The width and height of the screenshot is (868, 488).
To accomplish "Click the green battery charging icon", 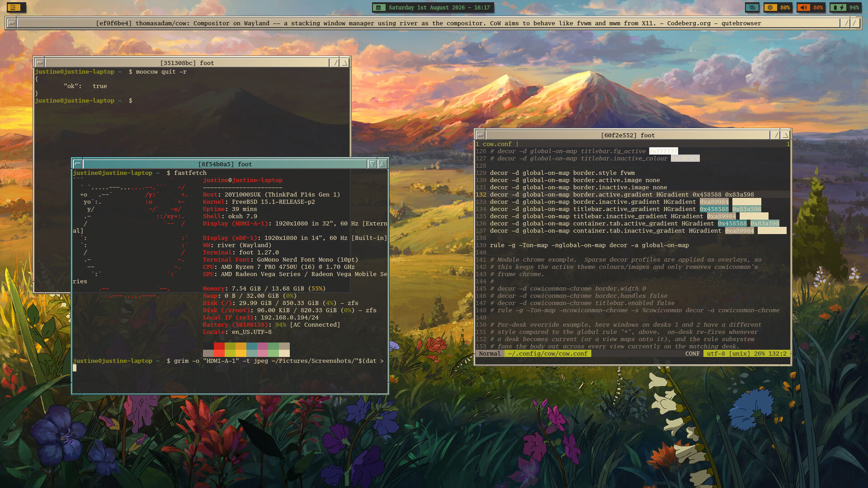I will 839,8.
